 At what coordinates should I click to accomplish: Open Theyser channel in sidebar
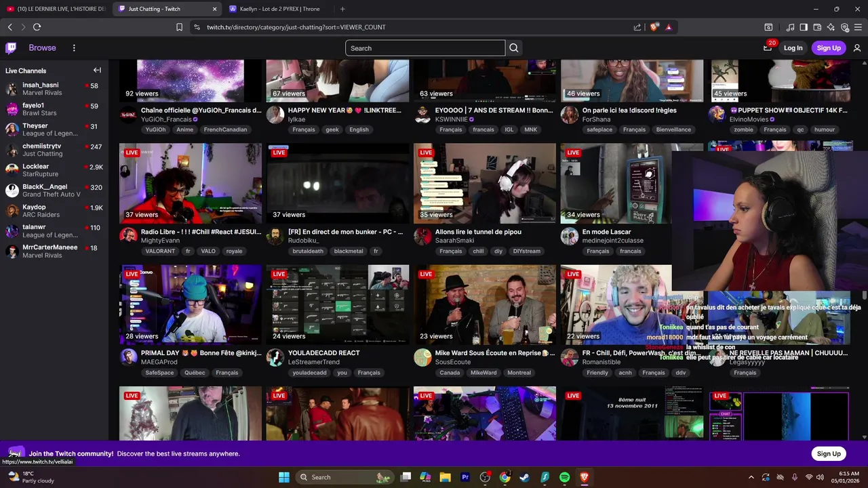[x=54, y=129]
